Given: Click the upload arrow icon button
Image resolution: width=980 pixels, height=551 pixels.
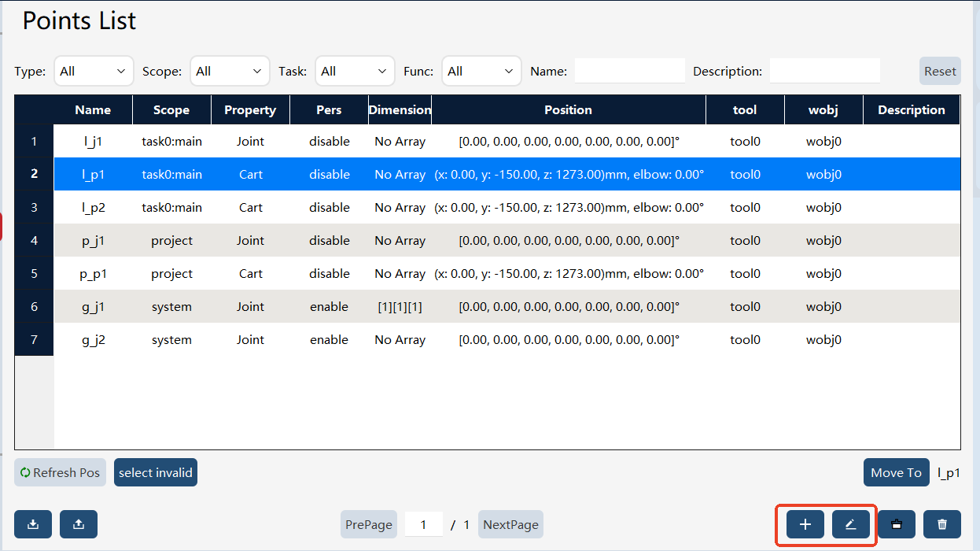Looking at the screenshot, I should pyautogui.click(x=79, y=524).
